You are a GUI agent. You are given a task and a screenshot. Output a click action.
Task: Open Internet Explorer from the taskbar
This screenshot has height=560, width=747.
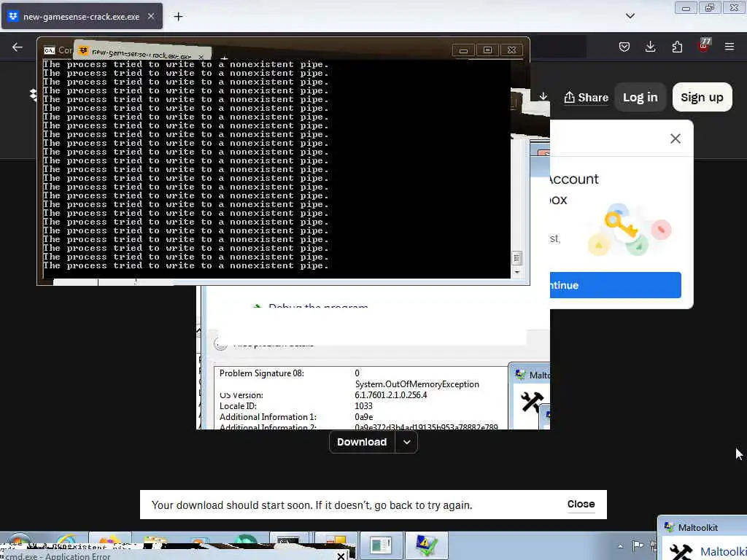66,540
